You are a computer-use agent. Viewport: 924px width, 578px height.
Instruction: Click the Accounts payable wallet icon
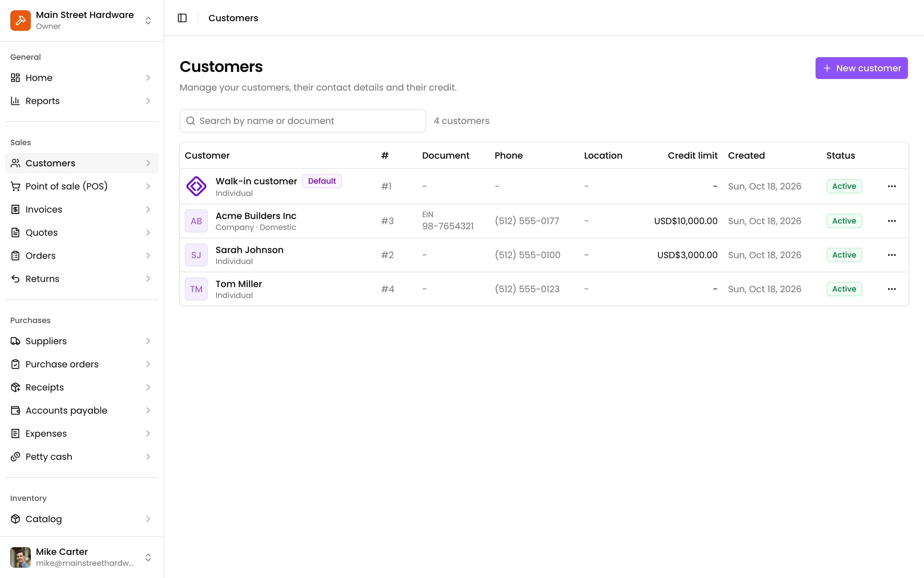pos(15,411)
